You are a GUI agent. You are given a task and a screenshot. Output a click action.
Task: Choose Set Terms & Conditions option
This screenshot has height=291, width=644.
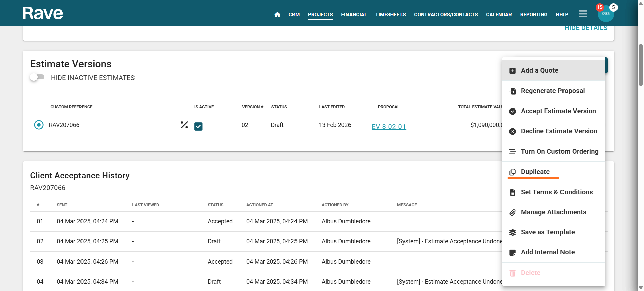556,192
